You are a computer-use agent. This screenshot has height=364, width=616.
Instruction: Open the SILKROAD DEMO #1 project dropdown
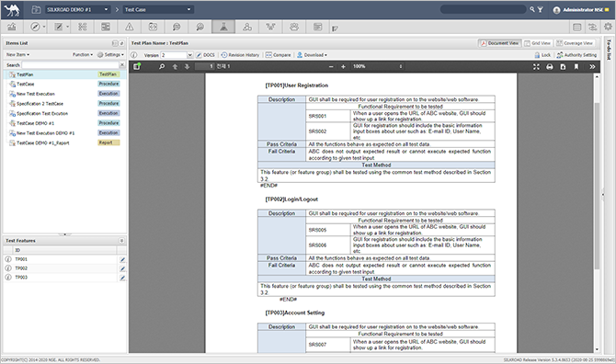pyautogui.click(x=77, y=9)
